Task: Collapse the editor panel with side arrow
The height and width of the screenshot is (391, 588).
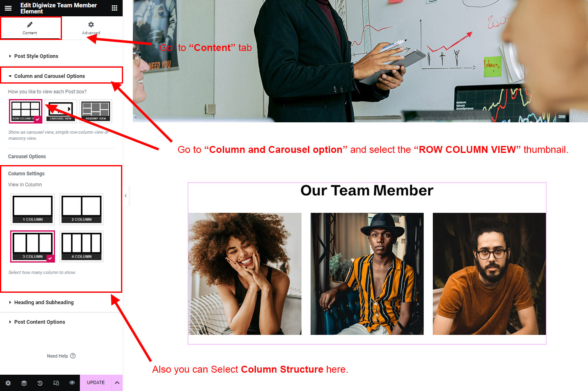Action: click(126, 196)
